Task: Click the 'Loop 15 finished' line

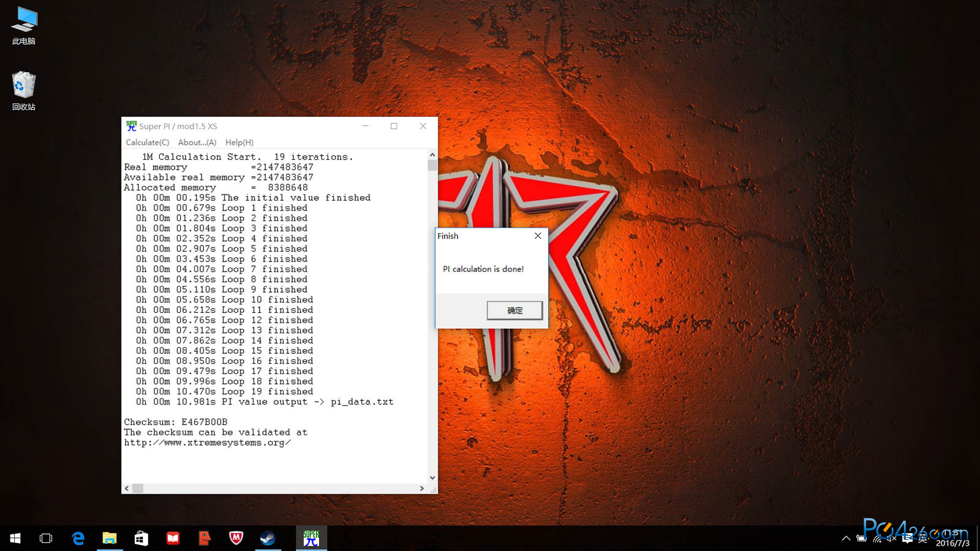Action: pyautogui.click(x=225, y=350)
